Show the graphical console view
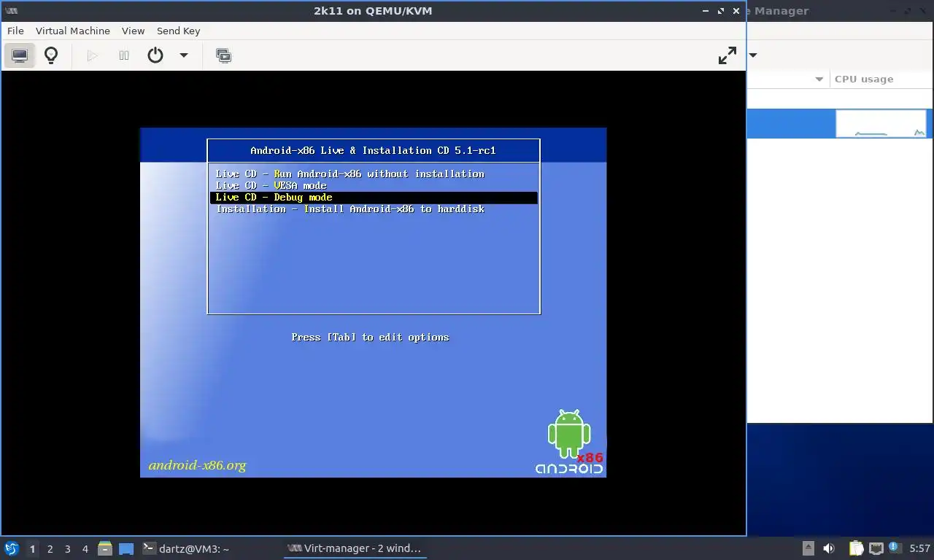The image size is (934, 560). click(20, 55)
